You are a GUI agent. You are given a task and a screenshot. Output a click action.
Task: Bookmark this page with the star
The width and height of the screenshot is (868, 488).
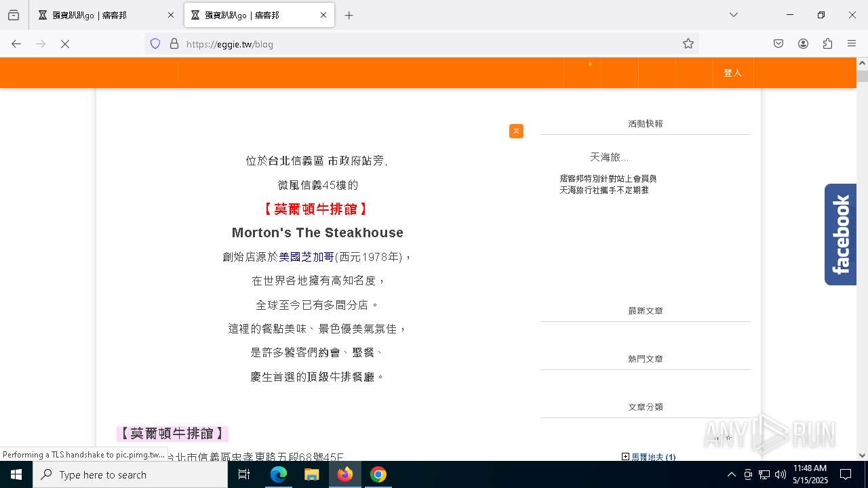coord(688,43)
